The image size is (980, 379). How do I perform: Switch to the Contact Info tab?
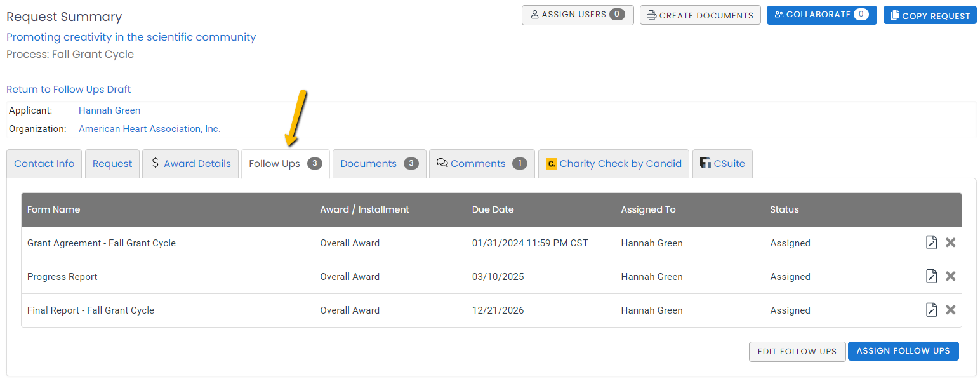(44, 163)
